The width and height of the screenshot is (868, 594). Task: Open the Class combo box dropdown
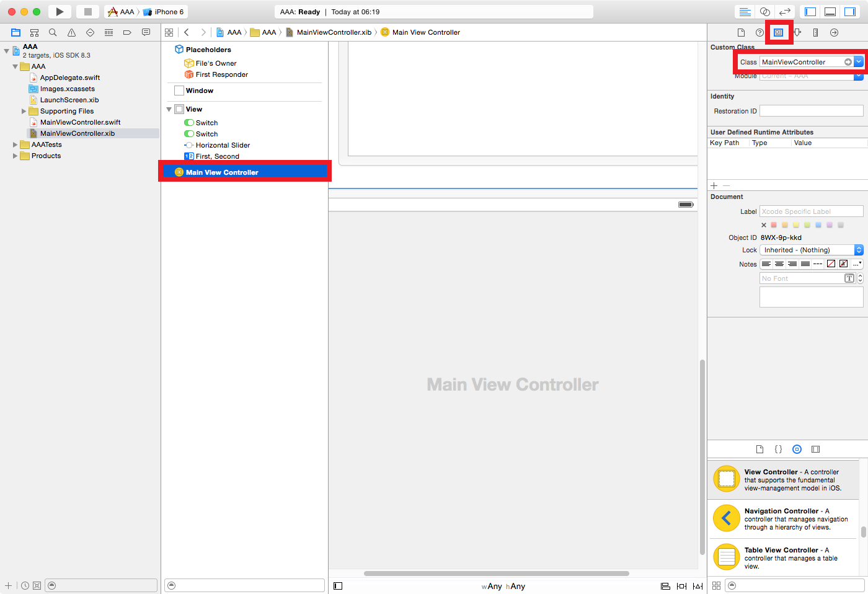click(859, 62)
